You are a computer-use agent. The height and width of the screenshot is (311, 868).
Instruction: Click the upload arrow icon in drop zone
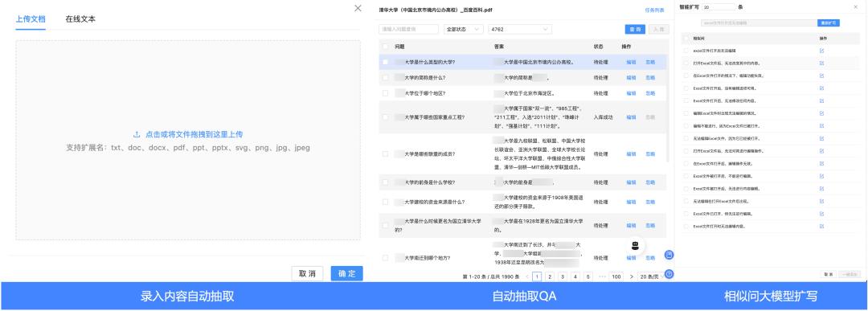point(136,134)
